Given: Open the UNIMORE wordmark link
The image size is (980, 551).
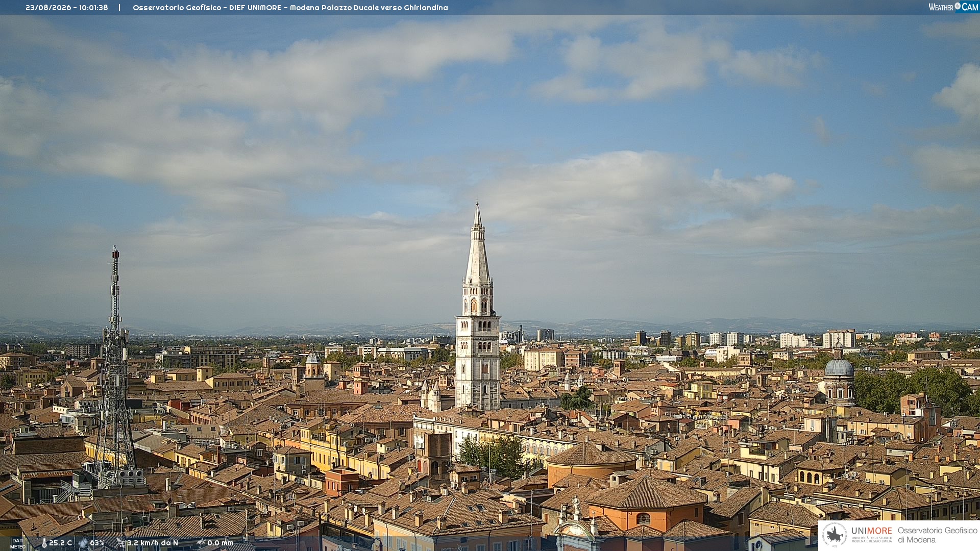Looking at the screenshot, I should pos(872,531).
